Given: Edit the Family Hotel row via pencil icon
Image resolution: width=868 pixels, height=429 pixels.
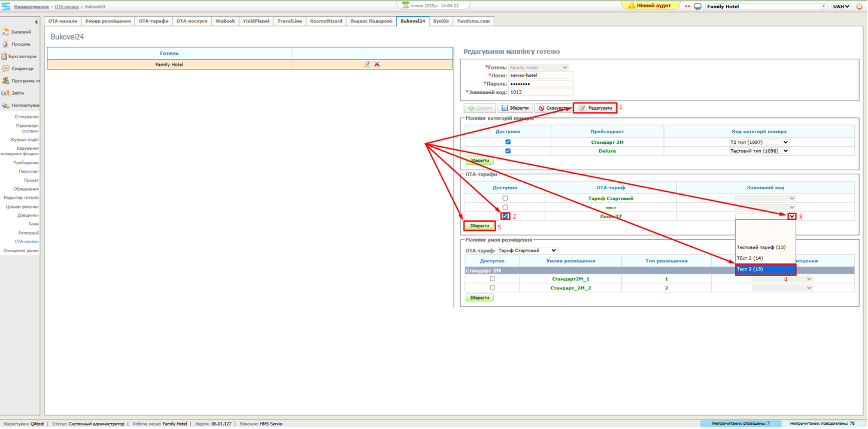Looking at the screenshot, I should tap(367, 64).
